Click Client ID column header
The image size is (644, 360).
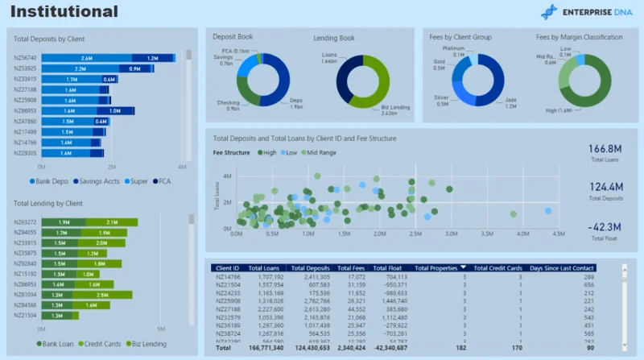[x=228, y=268]
